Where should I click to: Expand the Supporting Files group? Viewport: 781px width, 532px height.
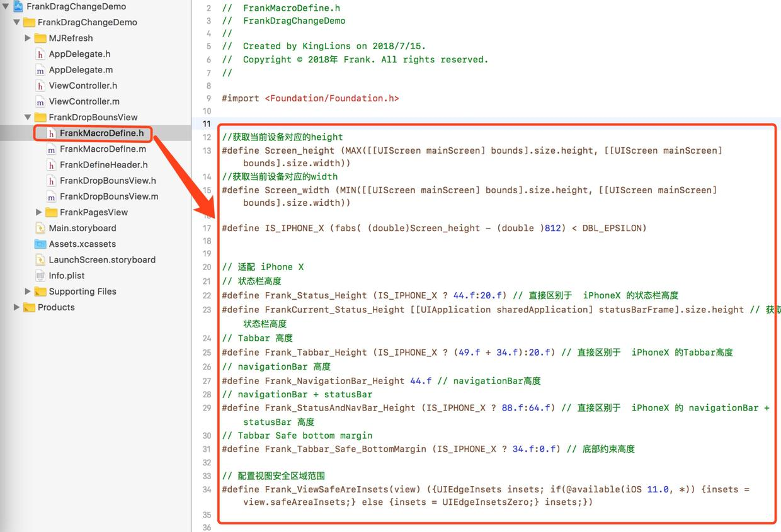pyautogui.click(x=28, y=291)
